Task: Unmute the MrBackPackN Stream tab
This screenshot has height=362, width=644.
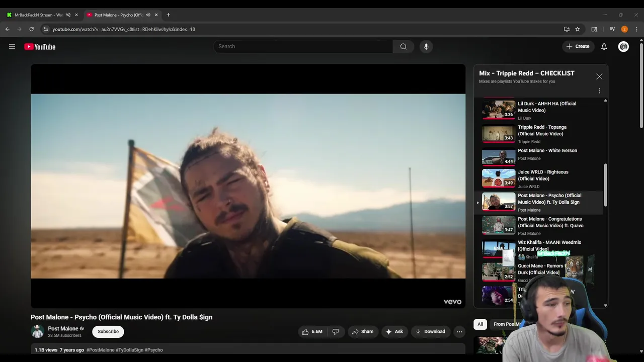Action: point(68,15)
